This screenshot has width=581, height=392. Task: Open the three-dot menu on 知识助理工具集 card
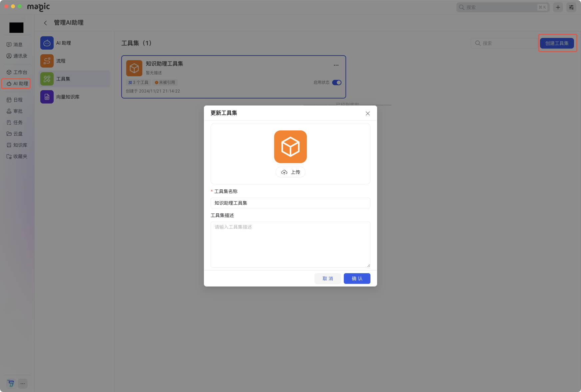coord(336,65)
